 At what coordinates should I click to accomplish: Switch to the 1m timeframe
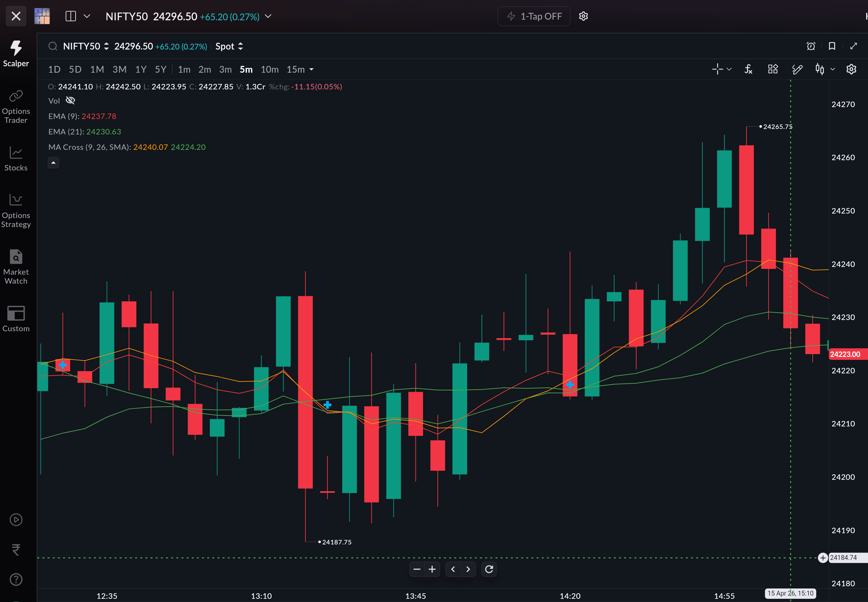(x=184, y=69)
